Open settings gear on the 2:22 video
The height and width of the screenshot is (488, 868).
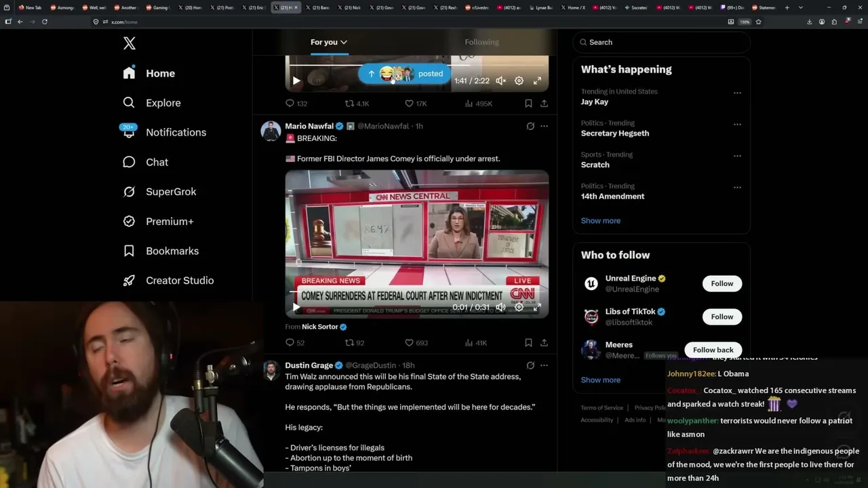point(519,81)
